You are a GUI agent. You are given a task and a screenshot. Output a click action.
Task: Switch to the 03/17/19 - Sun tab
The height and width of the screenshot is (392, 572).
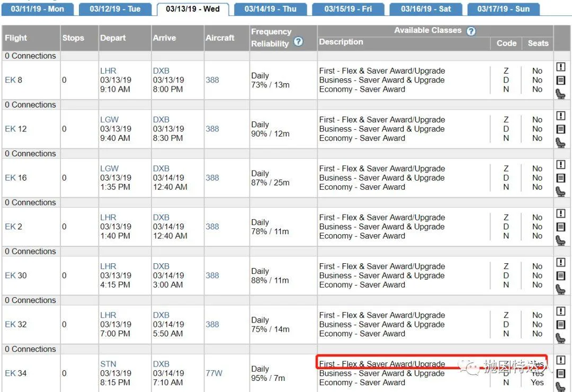504,9
